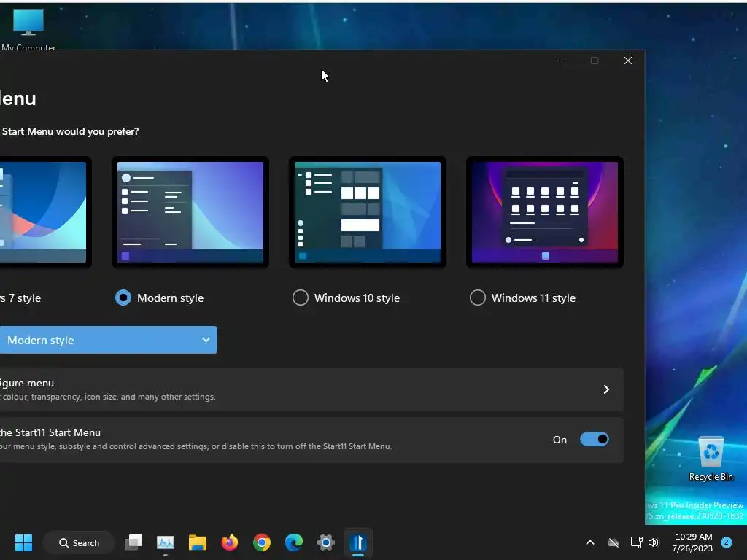This screenshot has width=747, height=560.
Task: Pick the Windows 11 style radio button
Action: [477, 297]
